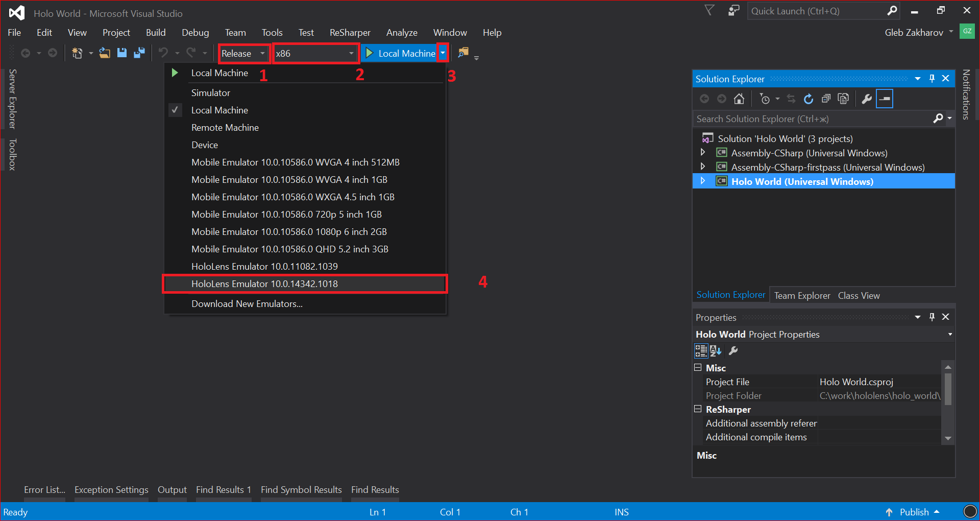Viewport: 980px width, 521px height.
Task: Expand the Assembly-CSharp-firstpass project node
Action: click(703, 167)
